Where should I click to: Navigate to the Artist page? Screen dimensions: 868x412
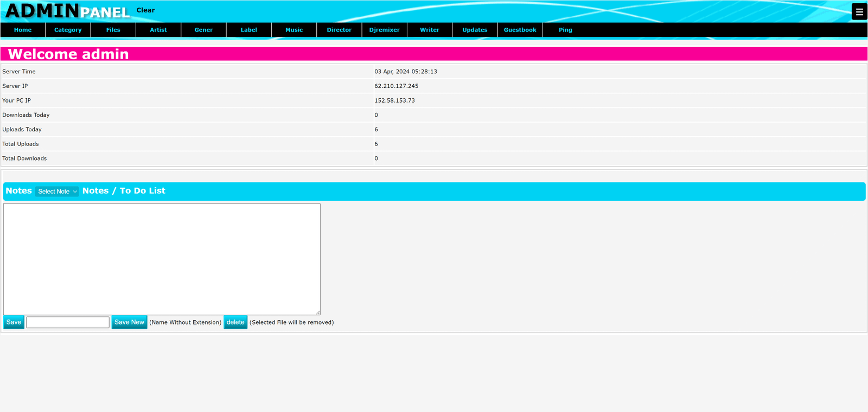coord(158,30)
